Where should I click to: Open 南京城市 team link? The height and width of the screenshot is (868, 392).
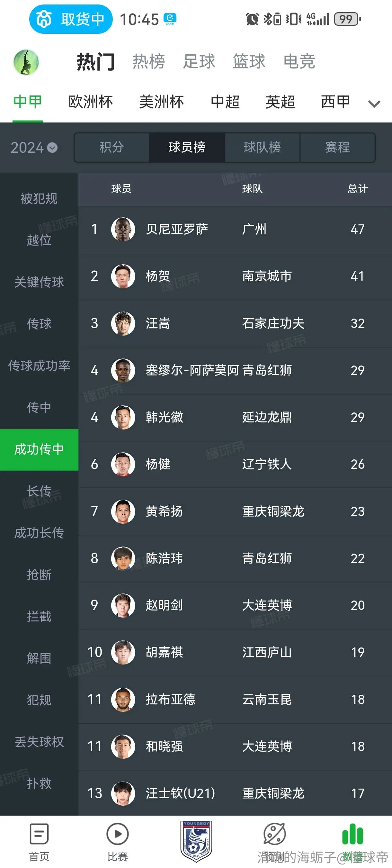267,276
